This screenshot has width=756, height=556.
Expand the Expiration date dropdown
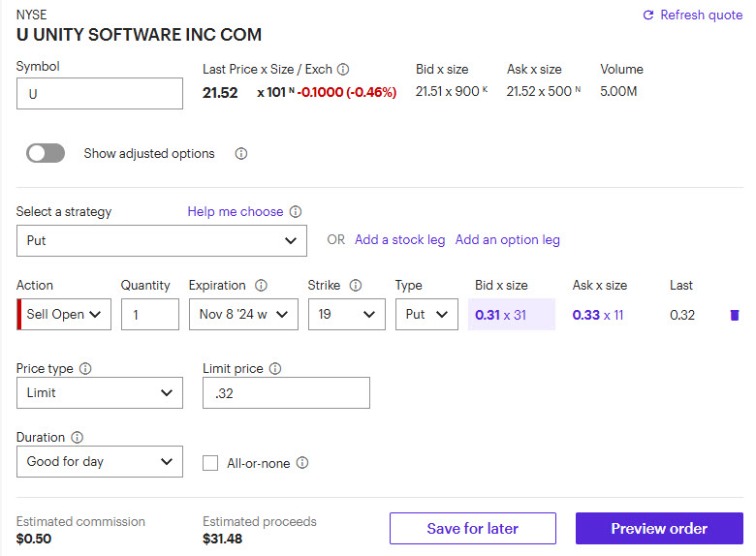pos(243,315)
